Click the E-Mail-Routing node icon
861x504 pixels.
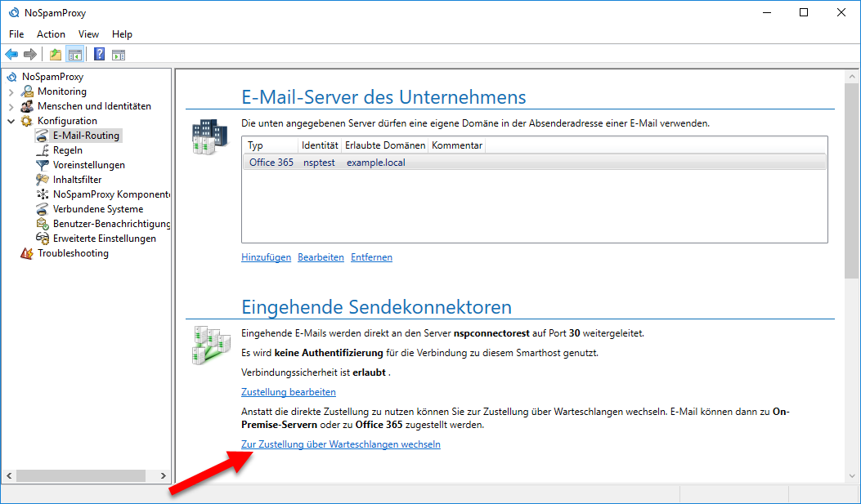[43, 136]
